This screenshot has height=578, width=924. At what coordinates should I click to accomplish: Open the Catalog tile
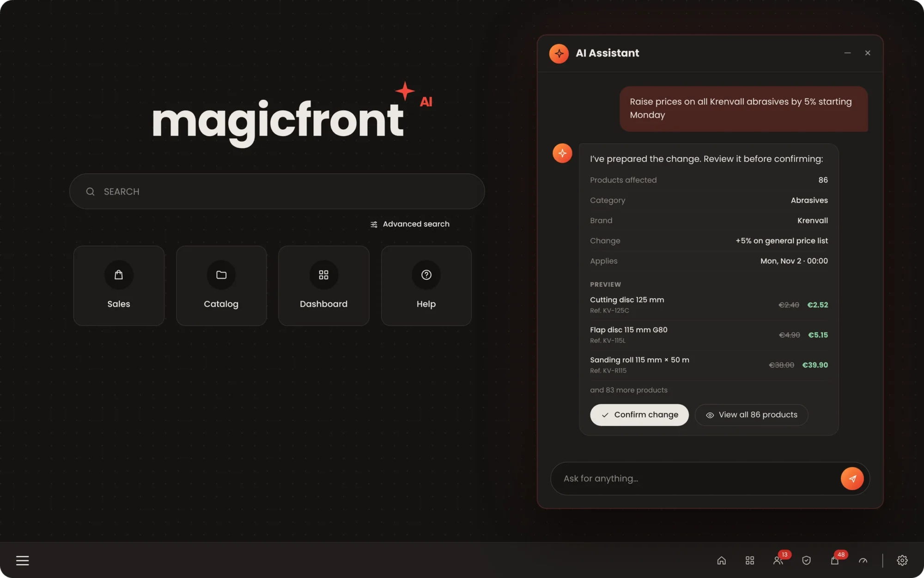pyautogui.click(x=221, y=286)
